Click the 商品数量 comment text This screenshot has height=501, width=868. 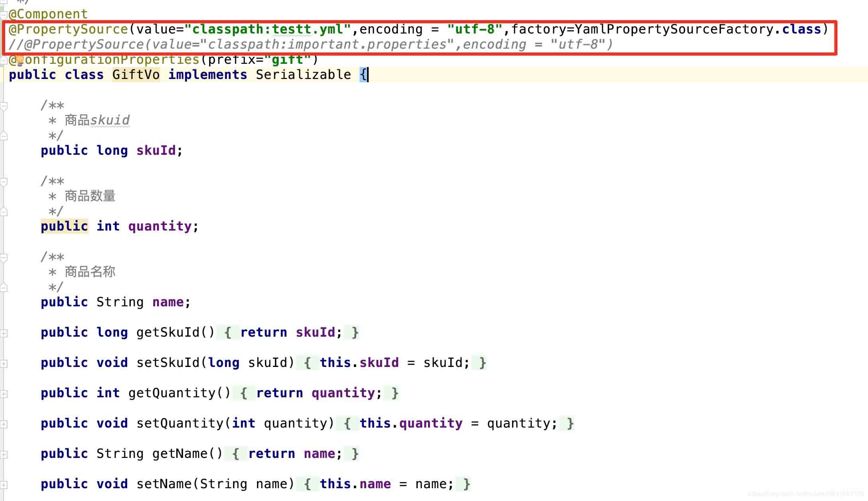90,196
